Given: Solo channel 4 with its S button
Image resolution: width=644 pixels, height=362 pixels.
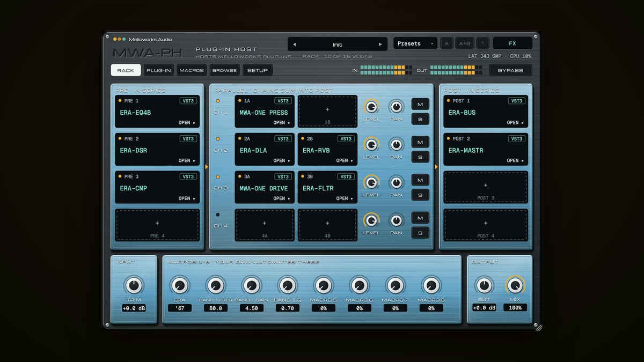Looking at the screenshot, I should pos(420,233).
